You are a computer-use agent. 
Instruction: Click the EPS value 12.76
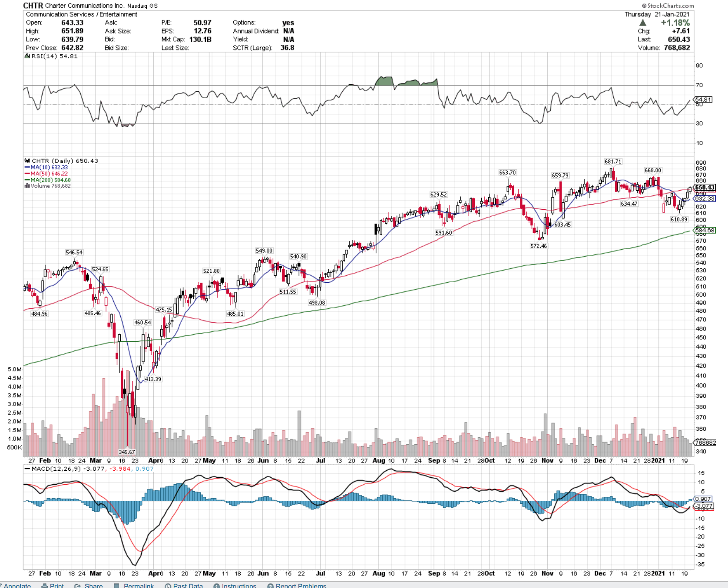(202, 31)
